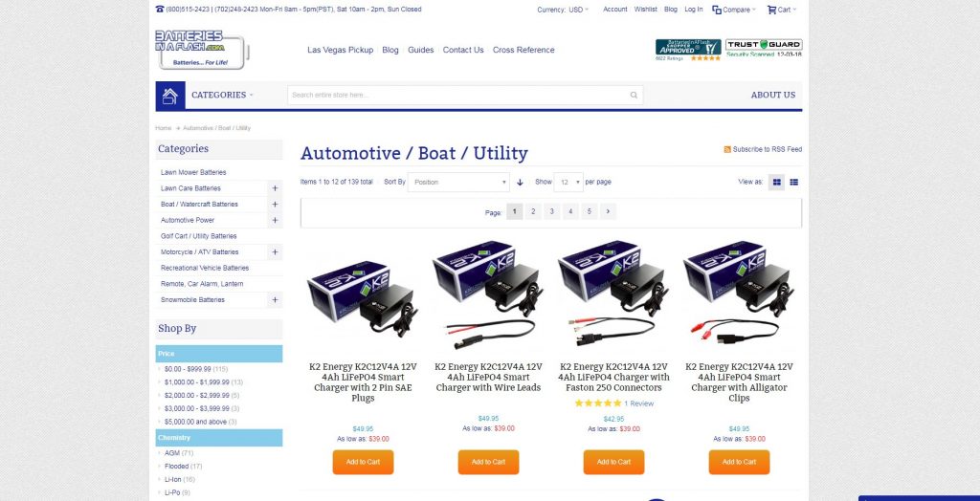Open the Show per page dropdown

568,183
